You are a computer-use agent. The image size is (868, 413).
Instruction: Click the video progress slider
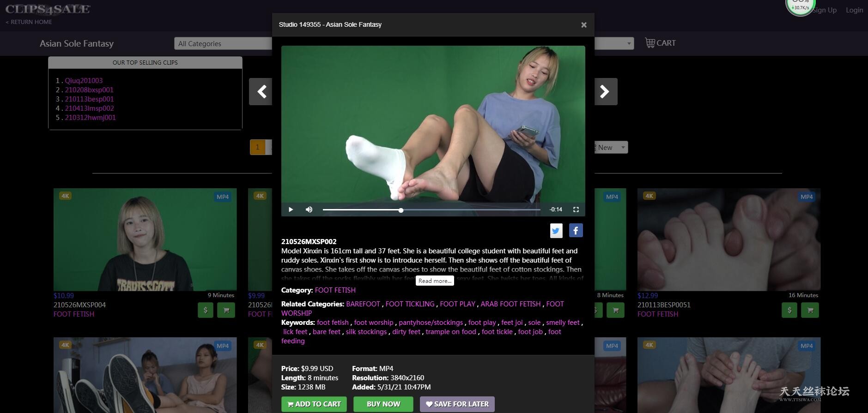[431, 210]
